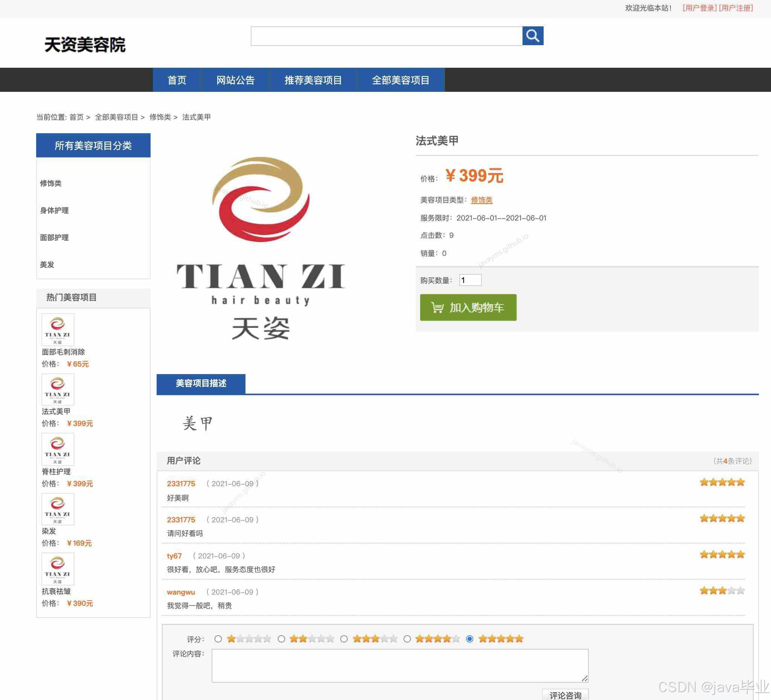Open the 身体护理 category in the sidebar
The image size is (771, 700).
54,210
